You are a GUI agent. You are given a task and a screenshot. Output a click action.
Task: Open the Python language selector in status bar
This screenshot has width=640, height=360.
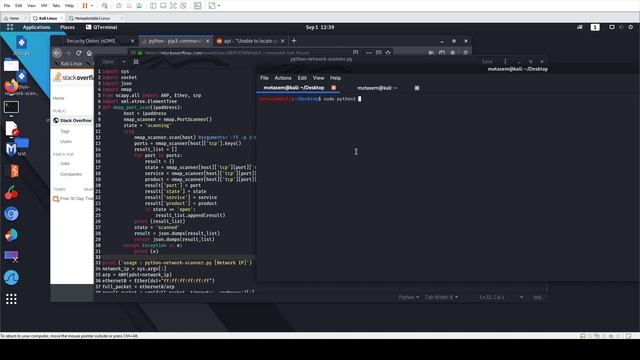tap(409, 297)
